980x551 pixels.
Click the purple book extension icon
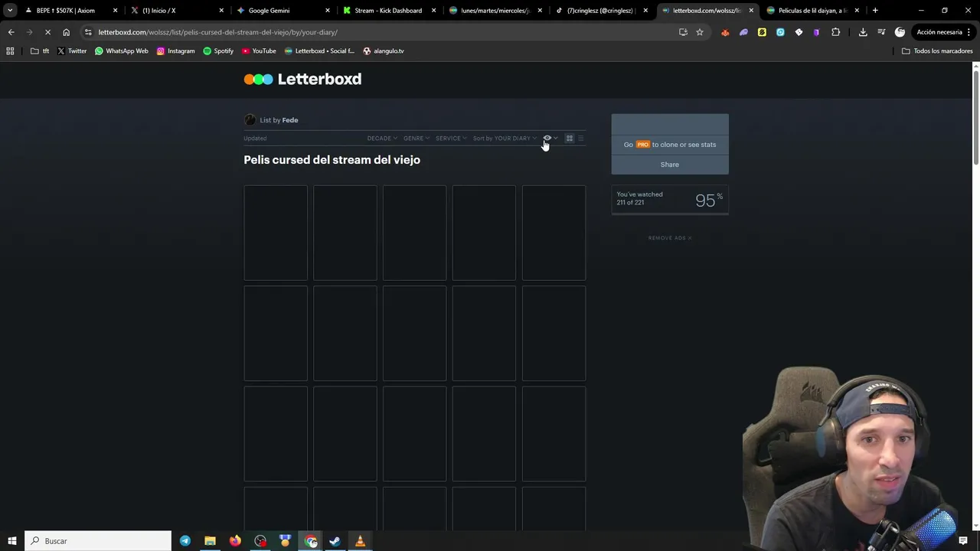click(x=816, y=32)
